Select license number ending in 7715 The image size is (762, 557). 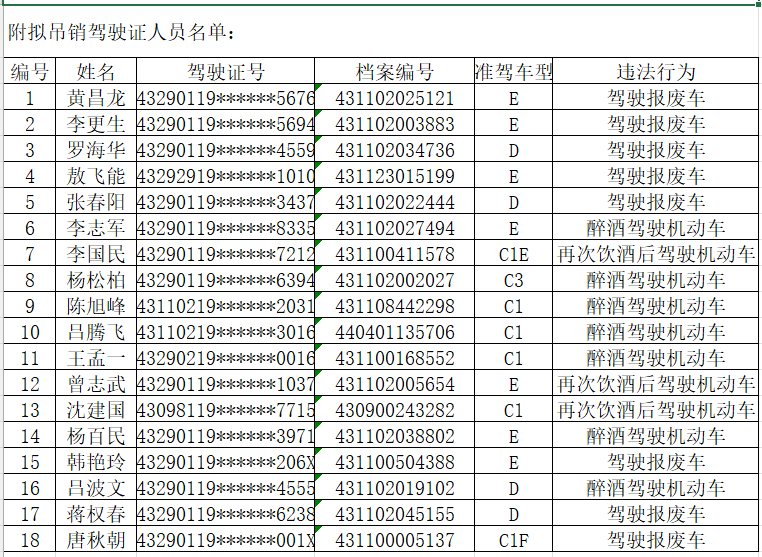pos(225,410)
